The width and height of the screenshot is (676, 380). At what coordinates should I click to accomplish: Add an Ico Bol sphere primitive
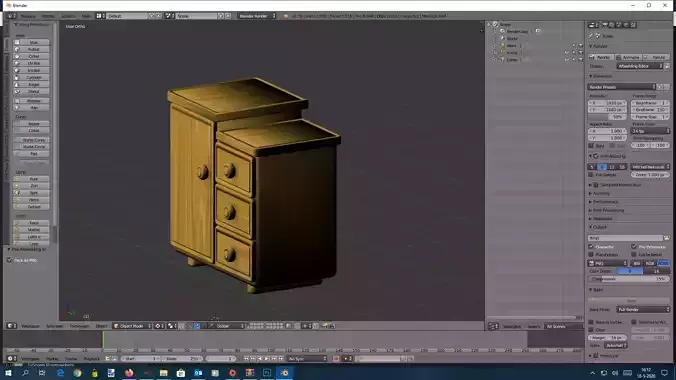(31, 70)
